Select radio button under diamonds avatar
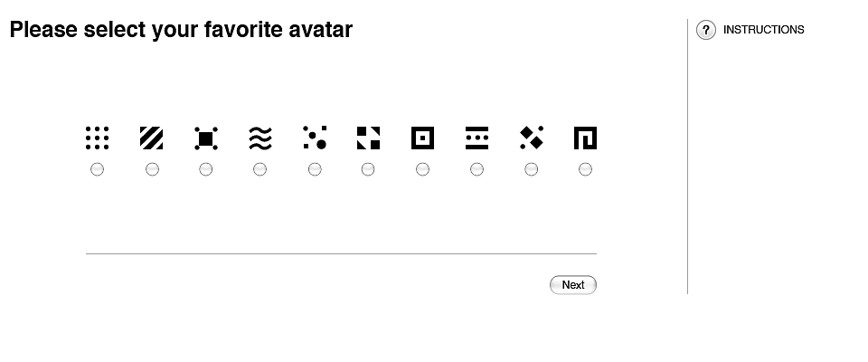868x362 pixels. coord(531,169)
